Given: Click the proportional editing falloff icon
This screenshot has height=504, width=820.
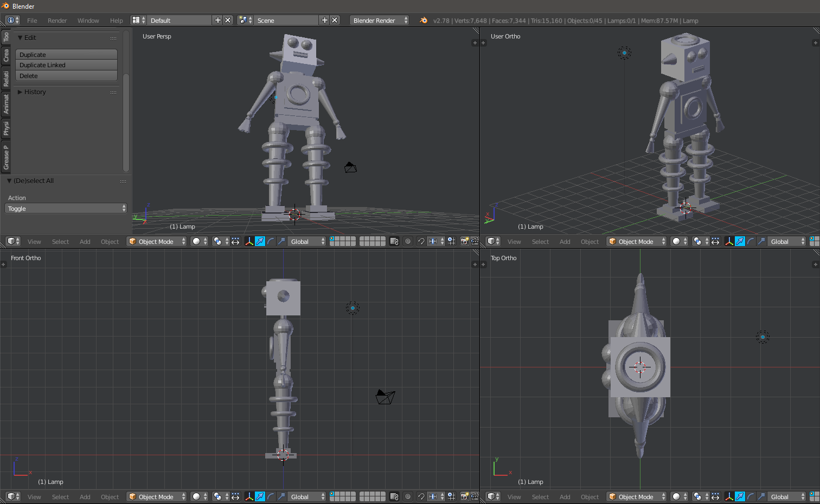Looking at the screenshot, I should 408,241.
